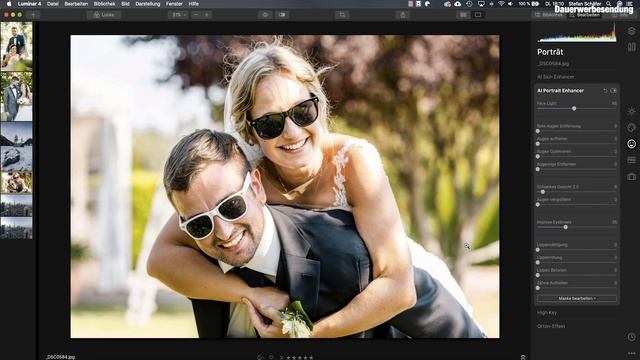
Task: Open the Maske bearbeiten dropdown
Action: [x=576, y=298]
